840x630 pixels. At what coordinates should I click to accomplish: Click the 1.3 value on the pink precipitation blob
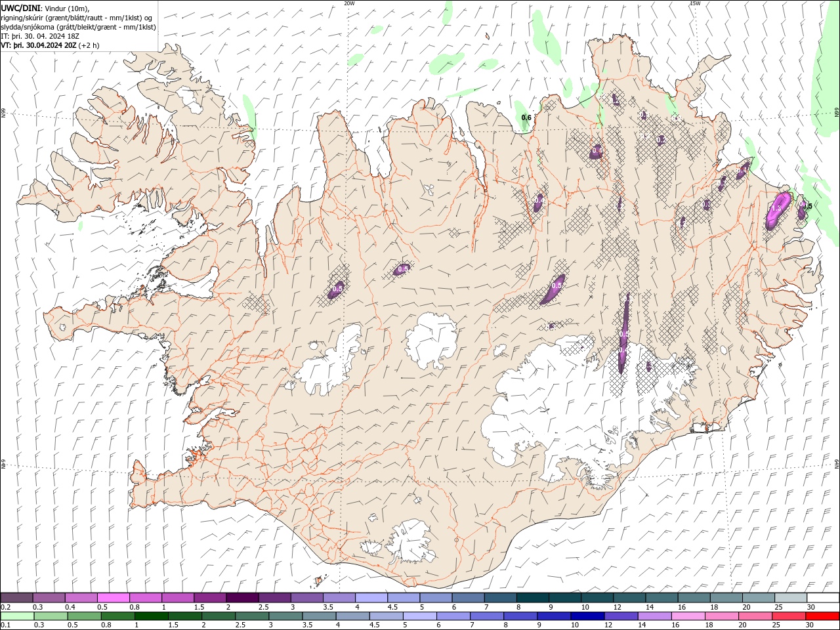click(x=777, y=208)
